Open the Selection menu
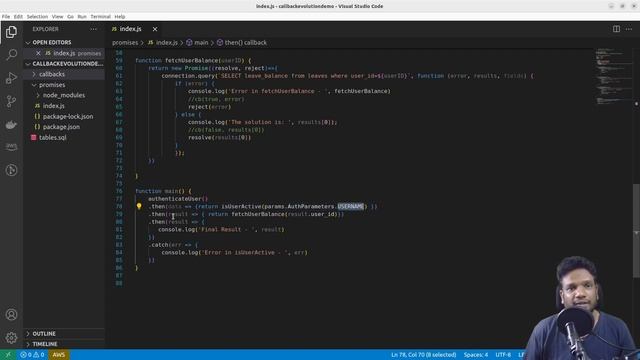The width and height of the screenshot is (640, 360). [37, 17]
